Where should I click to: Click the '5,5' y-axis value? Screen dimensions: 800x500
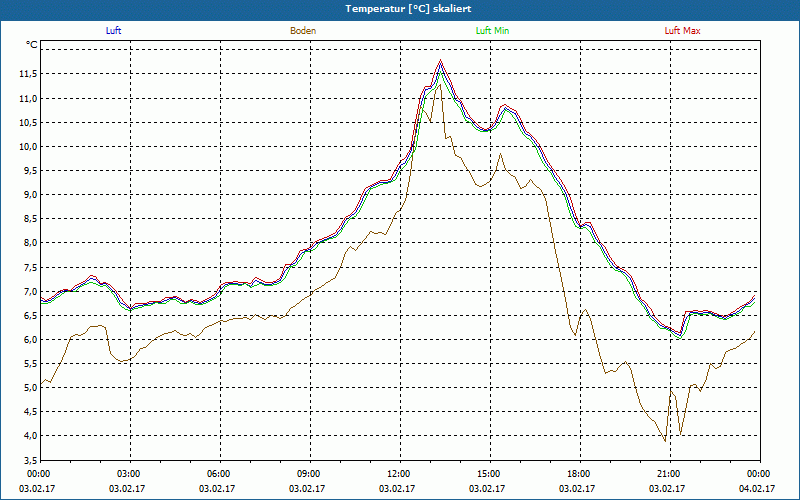click(x=30, y=364)
